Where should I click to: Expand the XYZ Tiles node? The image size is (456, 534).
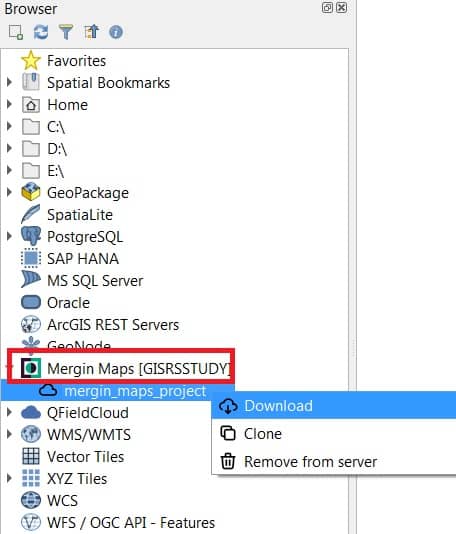(x=9, y=478)
